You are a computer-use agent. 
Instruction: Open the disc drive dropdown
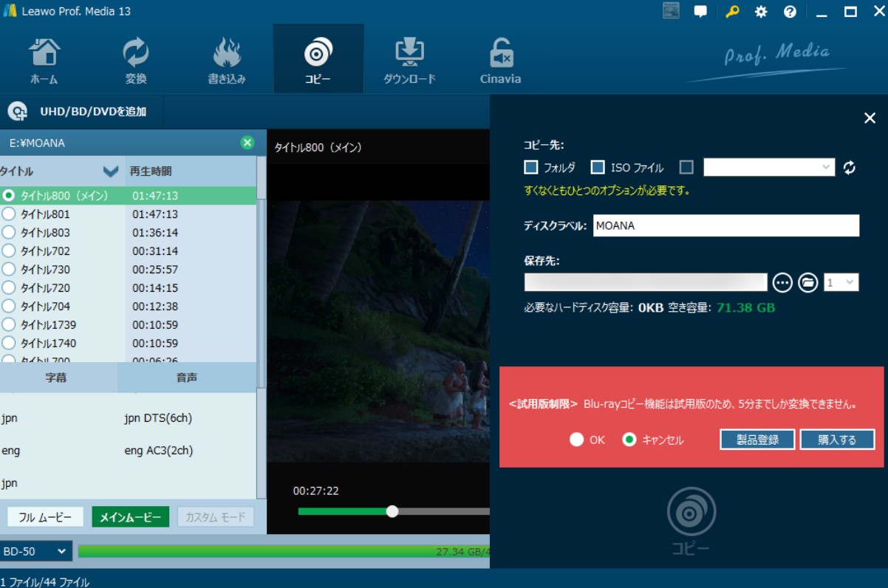pyautogui.click(x=769, y=168)
